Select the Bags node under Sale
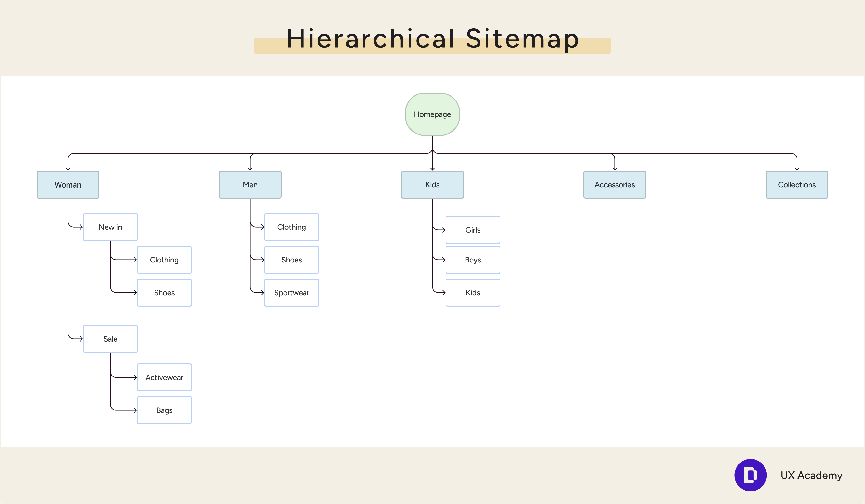 pyautogui.click(x=164, y=410)
